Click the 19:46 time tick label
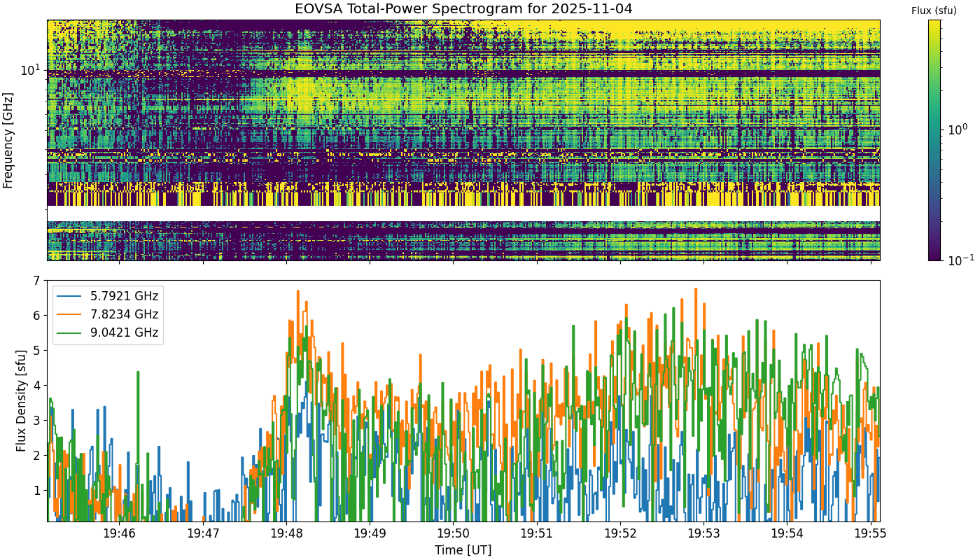The image size is (980, 560). tap(119, 535)
